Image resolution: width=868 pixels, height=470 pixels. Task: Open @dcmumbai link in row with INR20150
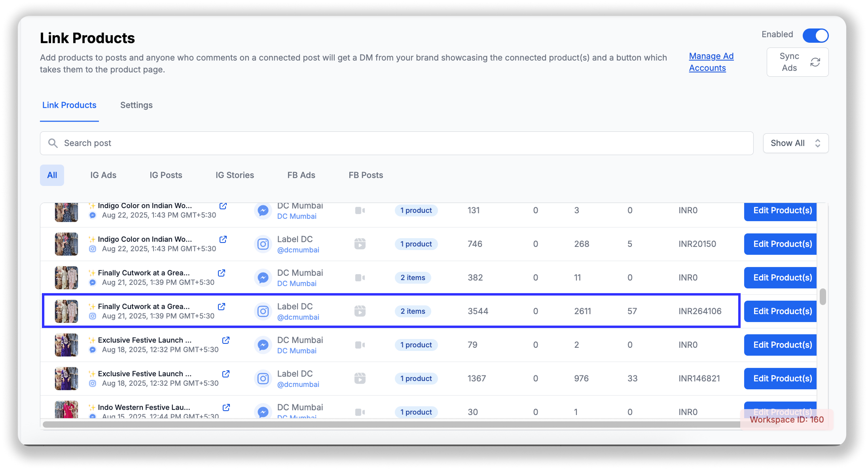298,250
